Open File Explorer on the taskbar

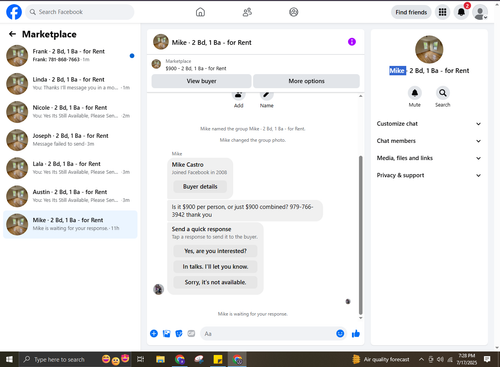click(160, 359)
